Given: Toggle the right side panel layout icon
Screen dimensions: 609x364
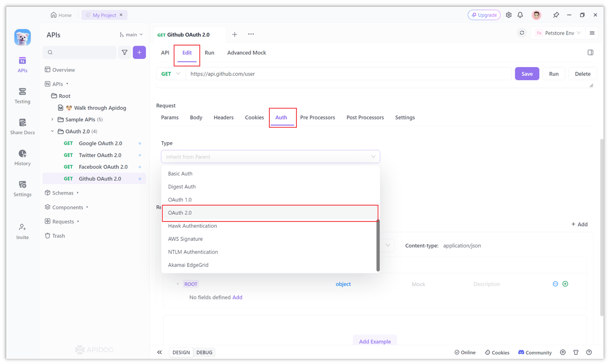Looking at the screenshot, I should 590,53.
